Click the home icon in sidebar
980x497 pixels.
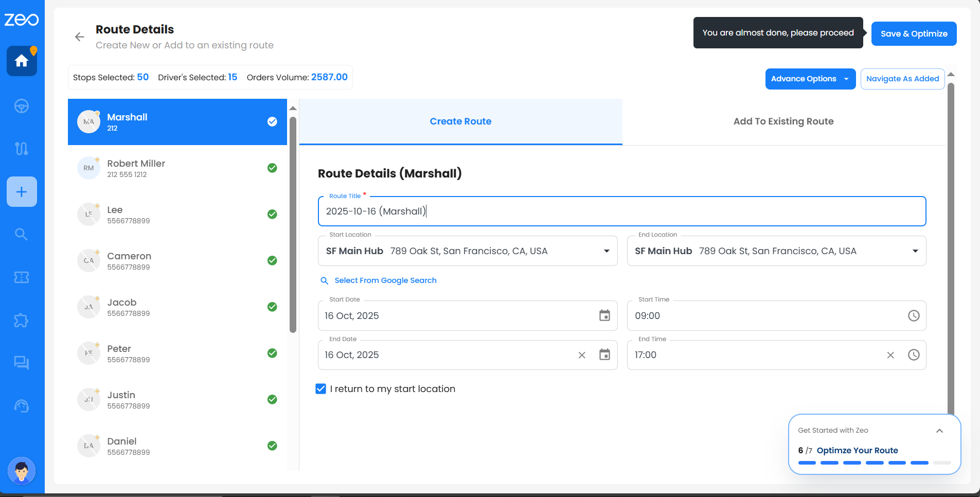click(x=22, y=61)
